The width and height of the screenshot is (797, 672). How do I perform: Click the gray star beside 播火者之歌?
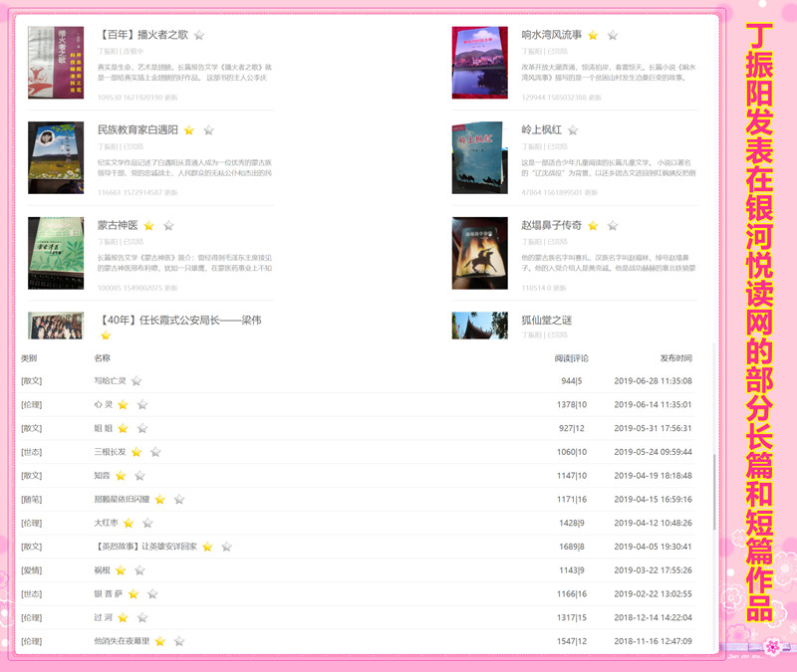pos(200,34)
